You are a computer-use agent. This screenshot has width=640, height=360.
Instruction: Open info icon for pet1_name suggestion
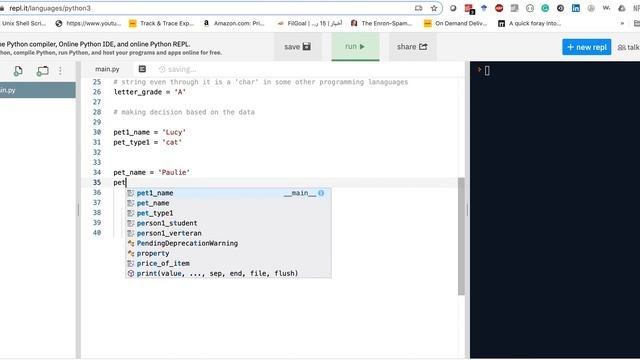pyautogui.click(x=321, y=193)
